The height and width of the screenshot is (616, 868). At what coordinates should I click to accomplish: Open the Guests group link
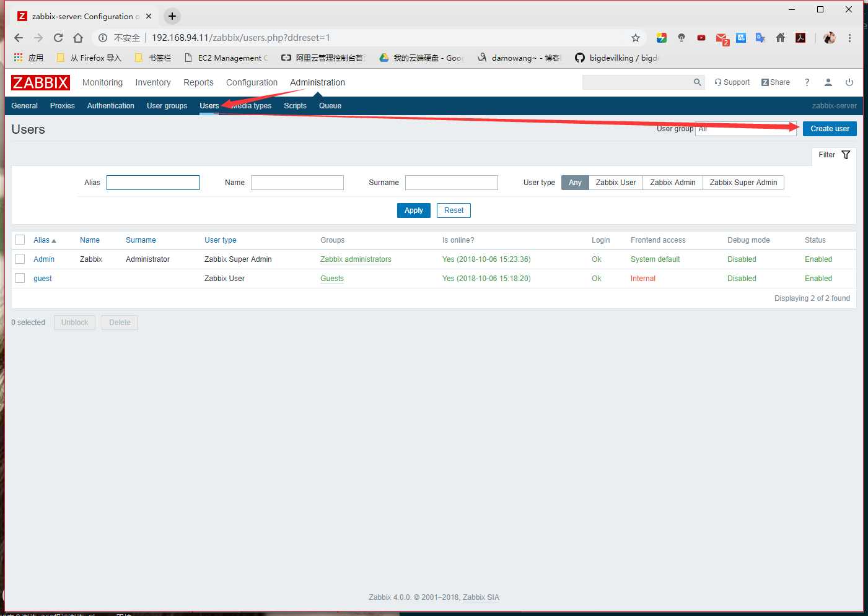point(332,279)
